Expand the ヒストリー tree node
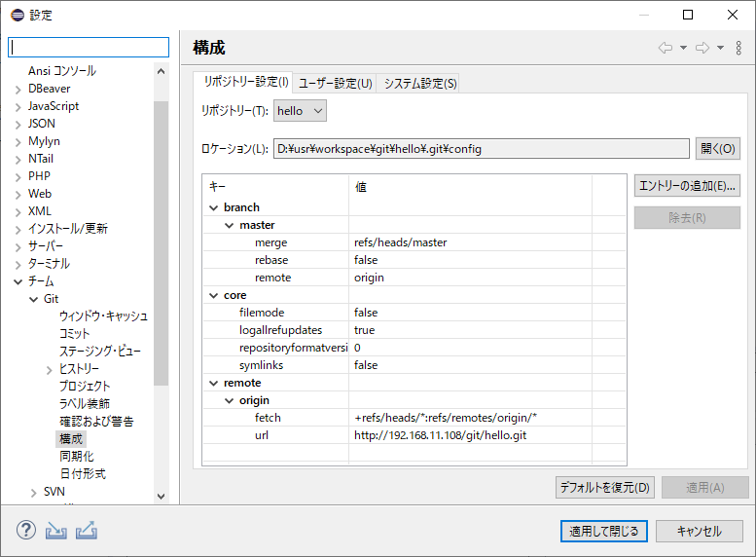Image resolution: width=756 pixels, height=557 pixels. (49, 369)
